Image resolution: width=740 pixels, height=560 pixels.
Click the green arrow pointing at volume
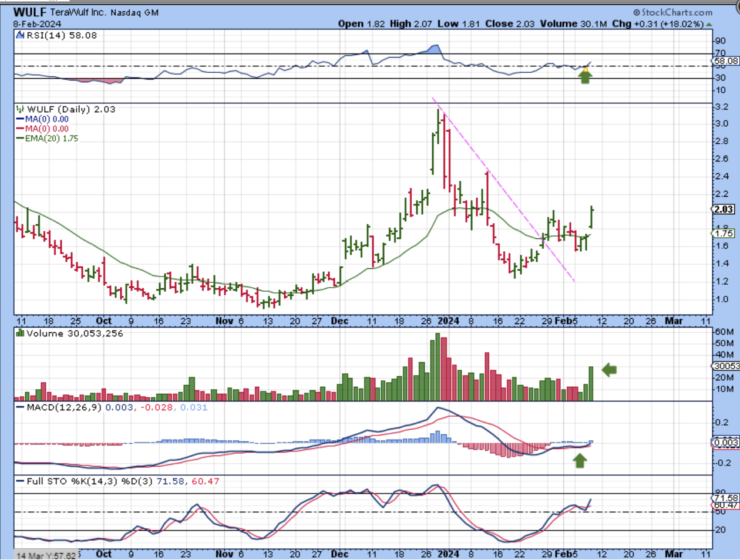(609, 369)
